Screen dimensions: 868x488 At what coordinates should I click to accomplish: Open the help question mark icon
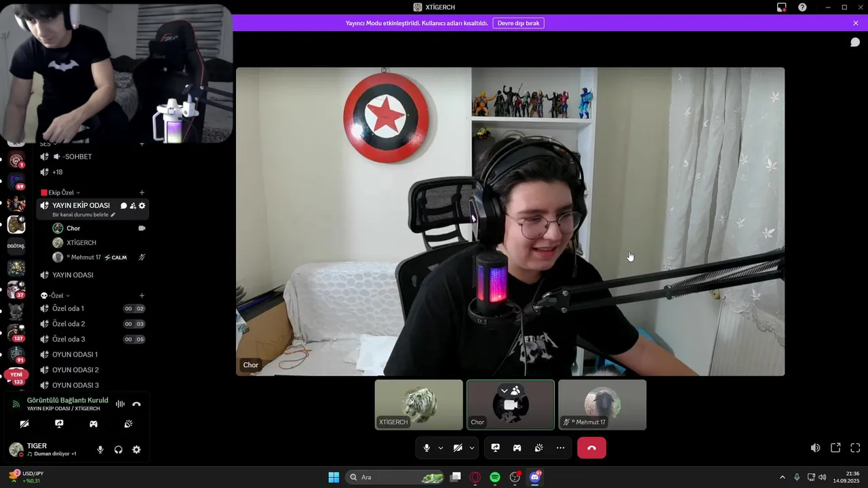[802, 7]
